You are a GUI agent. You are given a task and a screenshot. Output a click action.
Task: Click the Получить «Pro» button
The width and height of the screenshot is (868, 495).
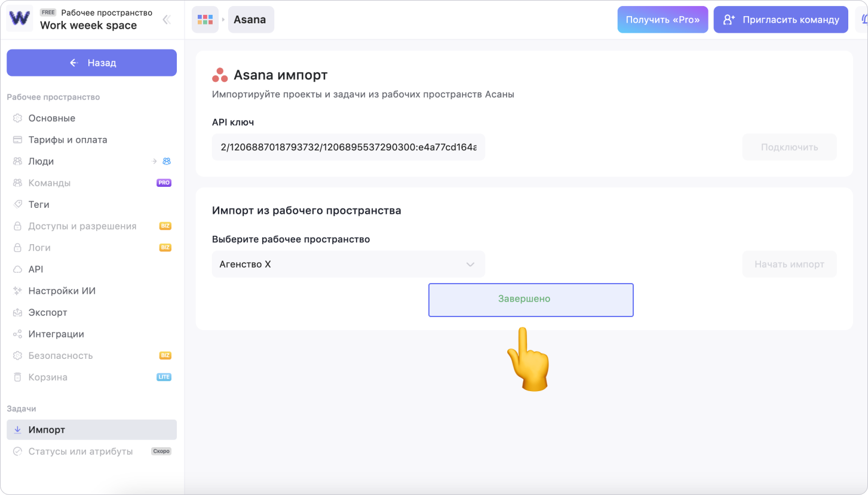662,20
